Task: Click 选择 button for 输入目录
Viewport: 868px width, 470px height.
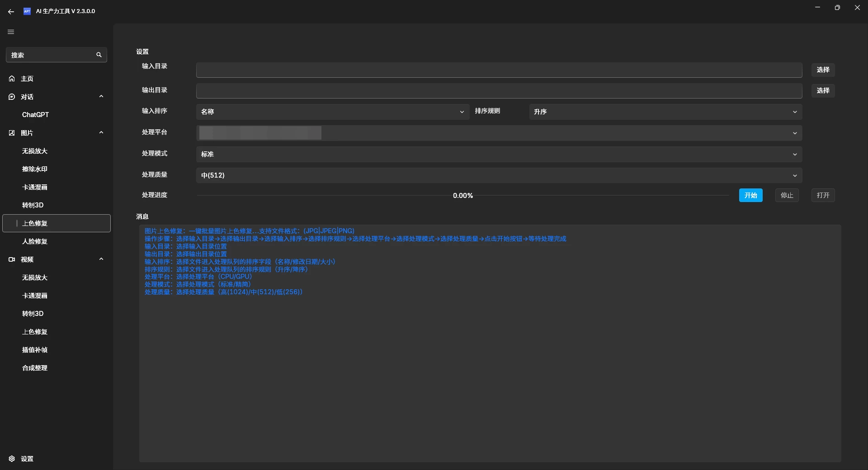Action: coord(823,70)
